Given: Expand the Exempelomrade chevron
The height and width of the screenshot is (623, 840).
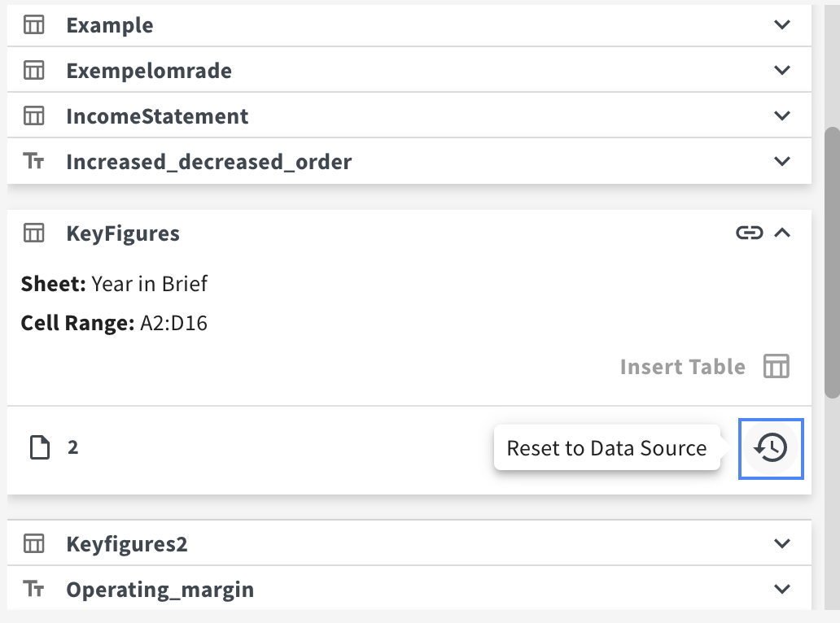Looking at the screenshot, I should 782,70.
